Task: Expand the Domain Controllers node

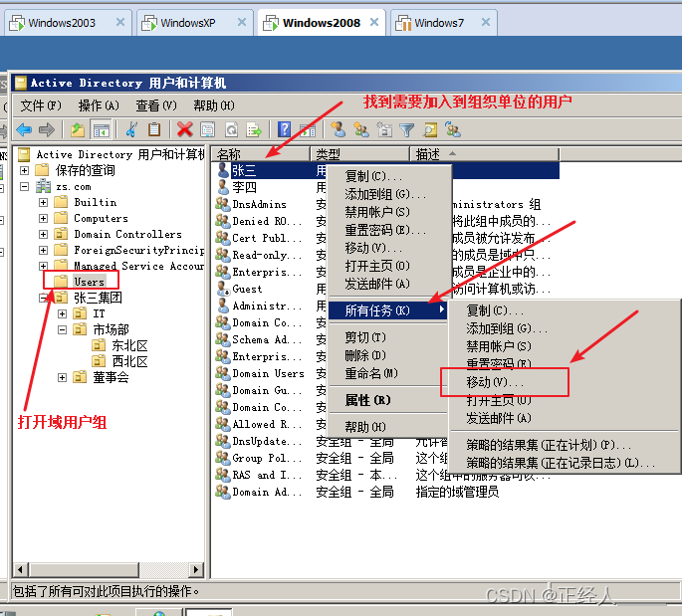Action: pos(43,234)
